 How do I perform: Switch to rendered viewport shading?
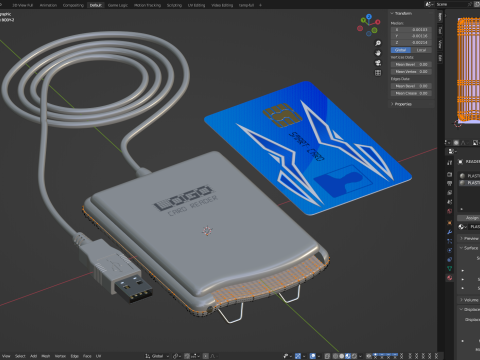(x=354, y=356)
